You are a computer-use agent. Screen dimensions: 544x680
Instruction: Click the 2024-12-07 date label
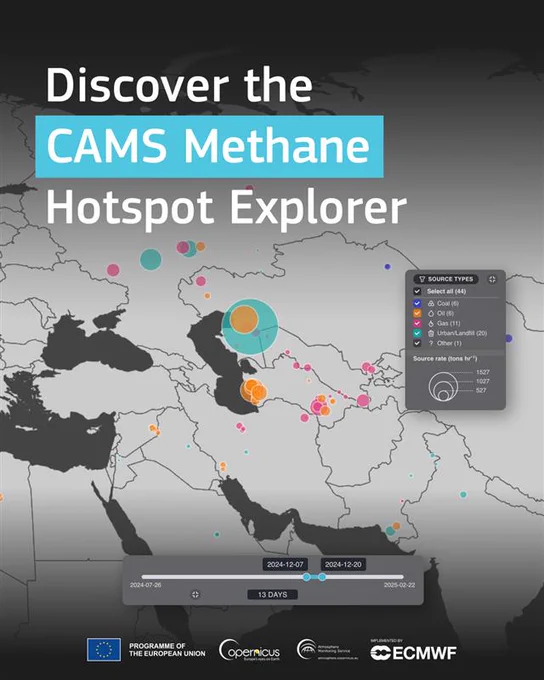(285, 564)
